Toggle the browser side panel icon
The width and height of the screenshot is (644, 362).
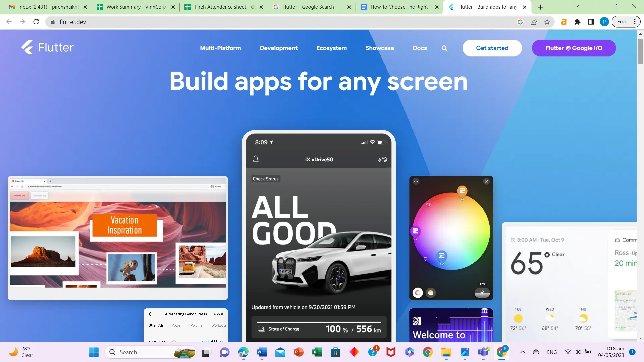pyautogui.click(x=591, y=22)
